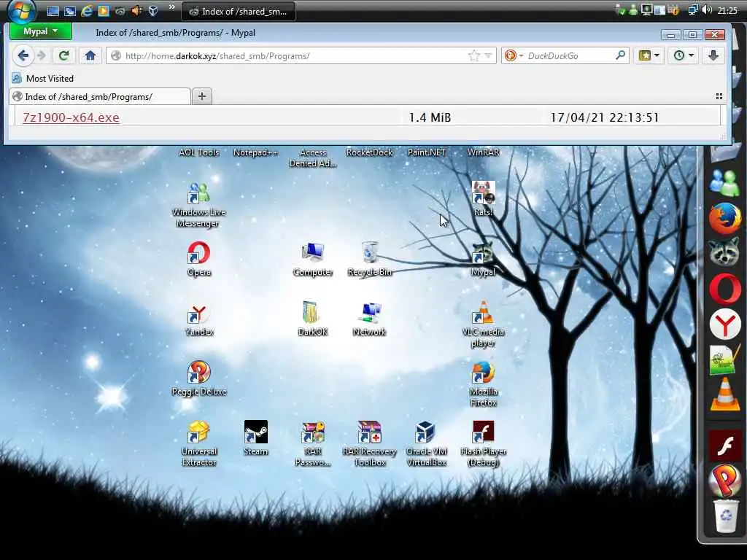Image resolution: width=747 pixels, height=560 pixels.
Task: Select the Windows Live Messenger desktop shortcut
Action: tap(198, 205)
